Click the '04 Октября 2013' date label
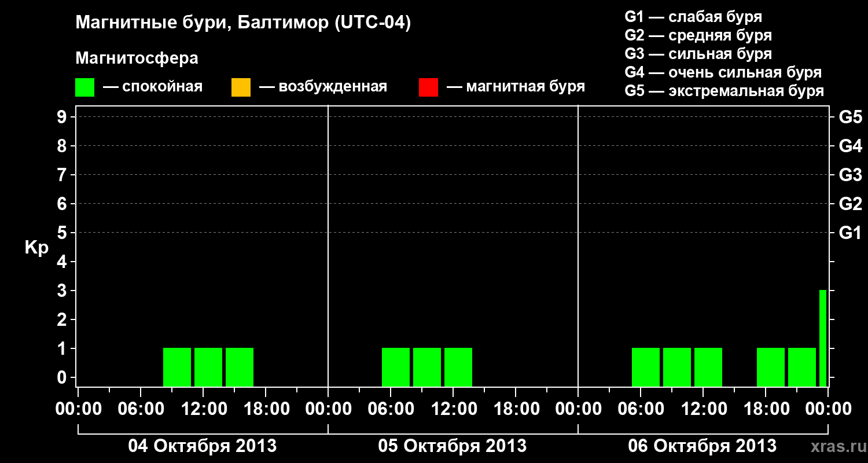This screenshot has height=463, width=868. 202,446
